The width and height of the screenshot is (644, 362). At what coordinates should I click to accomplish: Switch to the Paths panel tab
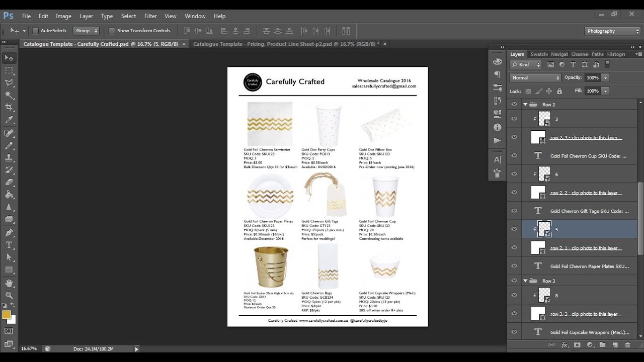(x=597, y=54)
